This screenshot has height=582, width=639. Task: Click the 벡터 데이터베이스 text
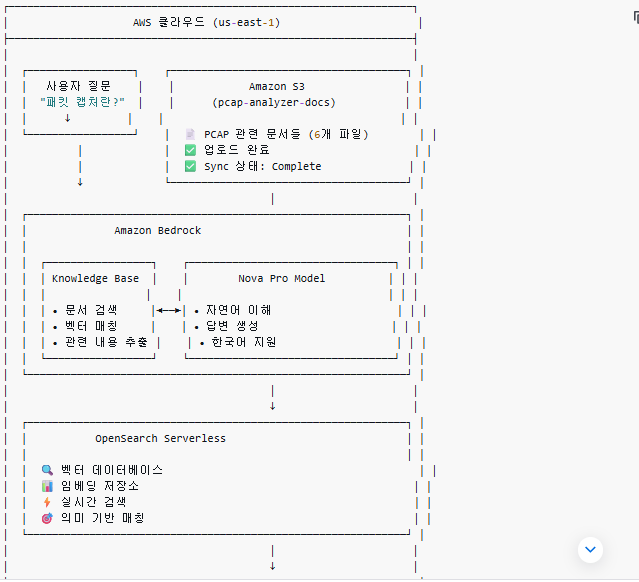tap(112, 470)
